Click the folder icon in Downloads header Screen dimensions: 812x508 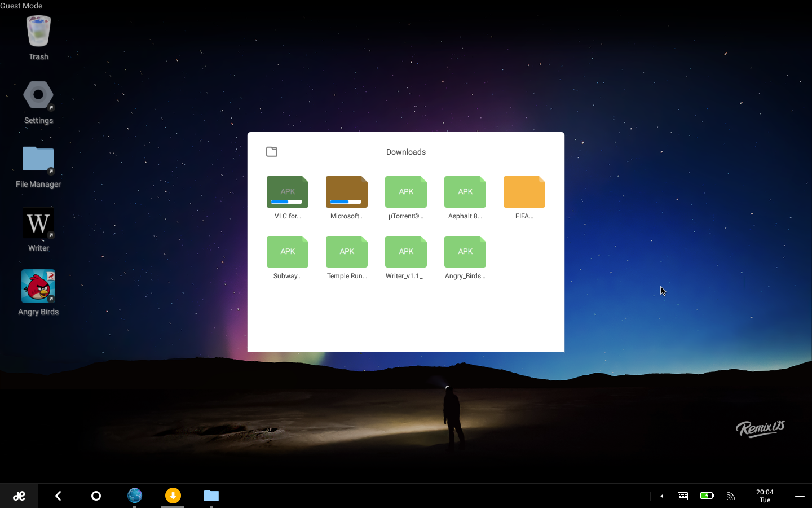pos(272,152)
